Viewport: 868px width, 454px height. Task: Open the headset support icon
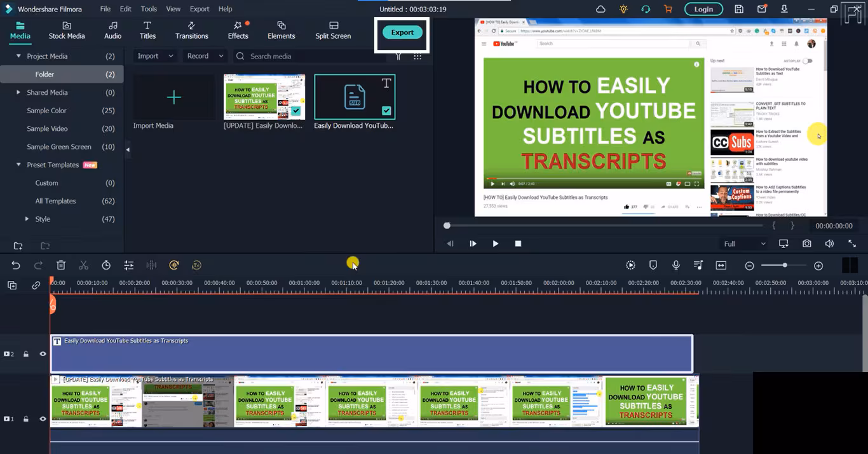pos(646,9)
